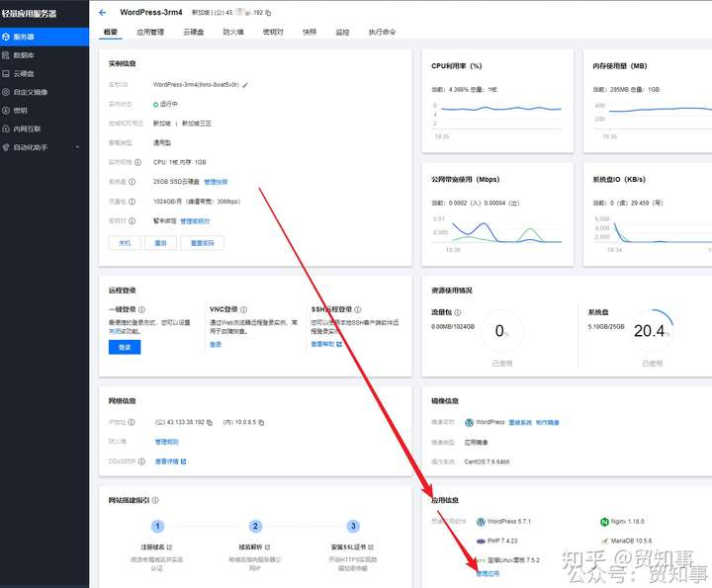The width and height of the screenshot is (712, 588).
Task: Open 服务器 in the sidebar
Action: (44, 37)
